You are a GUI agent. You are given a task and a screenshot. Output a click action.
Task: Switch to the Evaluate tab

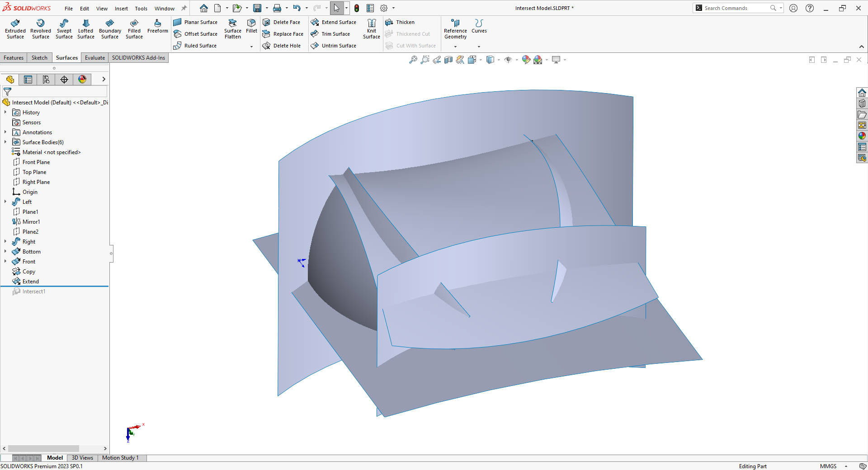(94, 57)
